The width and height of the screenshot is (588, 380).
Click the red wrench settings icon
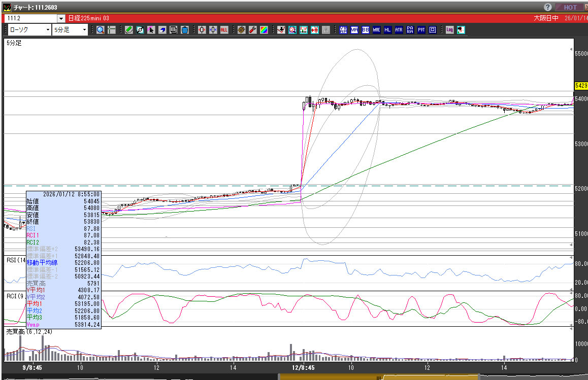click(x=252, y=30)
